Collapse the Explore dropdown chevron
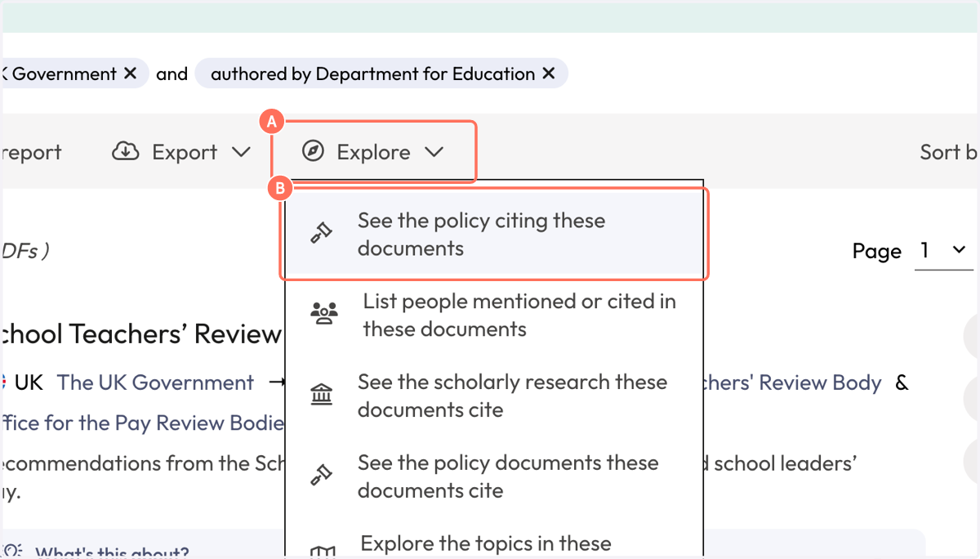The height and width of the screenshot is (559, 980). tap(434, 152)
